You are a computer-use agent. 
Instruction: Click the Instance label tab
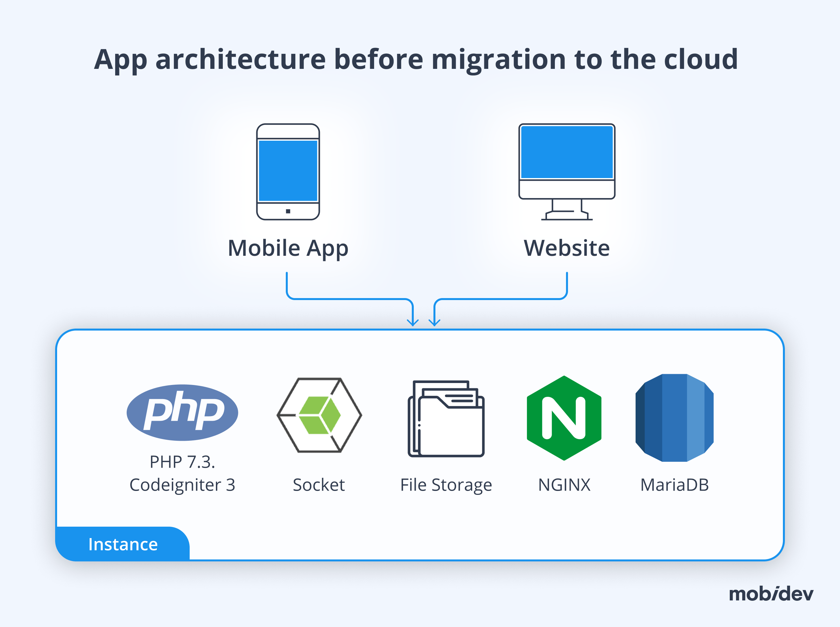coord(123,544)
